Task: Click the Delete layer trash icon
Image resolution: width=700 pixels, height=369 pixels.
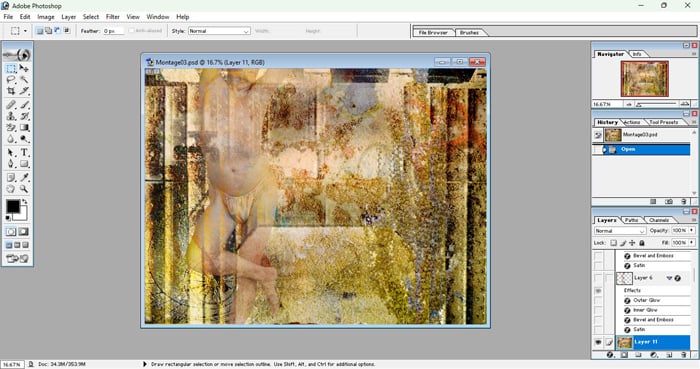Action: [683, 355]
